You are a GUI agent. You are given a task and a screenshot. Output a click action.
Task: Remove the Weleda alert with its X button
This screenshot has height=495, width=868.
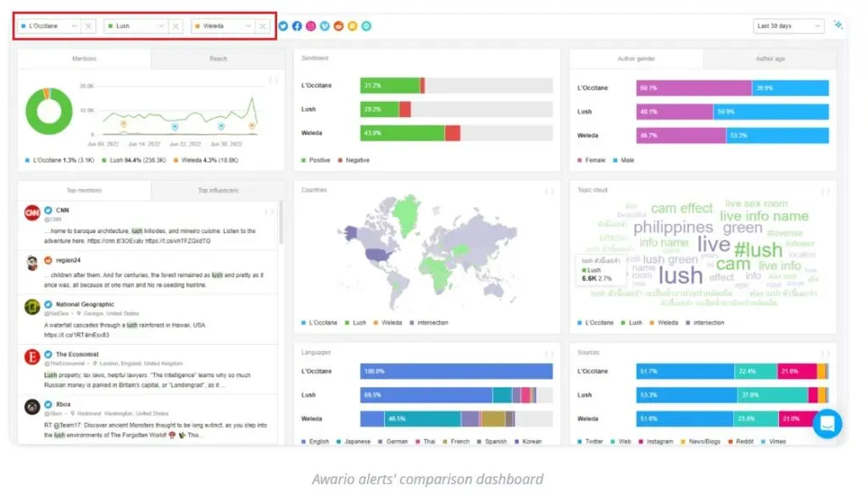coord(262,25)
